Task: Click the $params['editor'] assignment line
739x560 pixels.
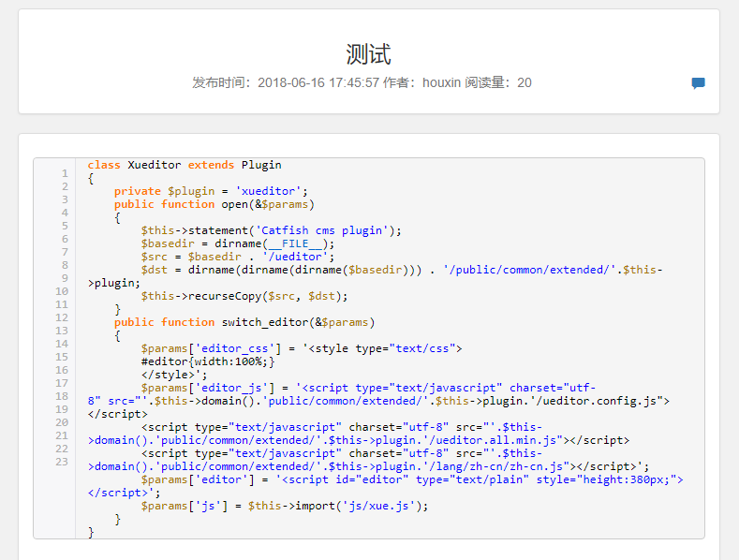Action: pyautogui.click(x=412, y=479)
